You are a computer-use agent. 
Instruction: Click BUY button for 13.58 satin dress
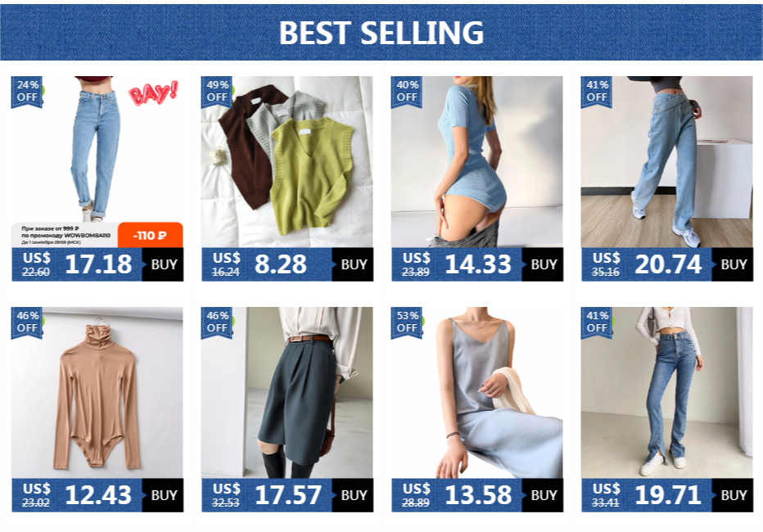tap(543, 495)
